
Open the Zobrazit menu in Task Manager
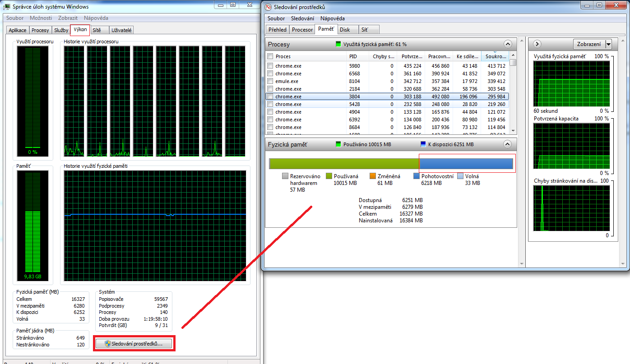[68, 18]
